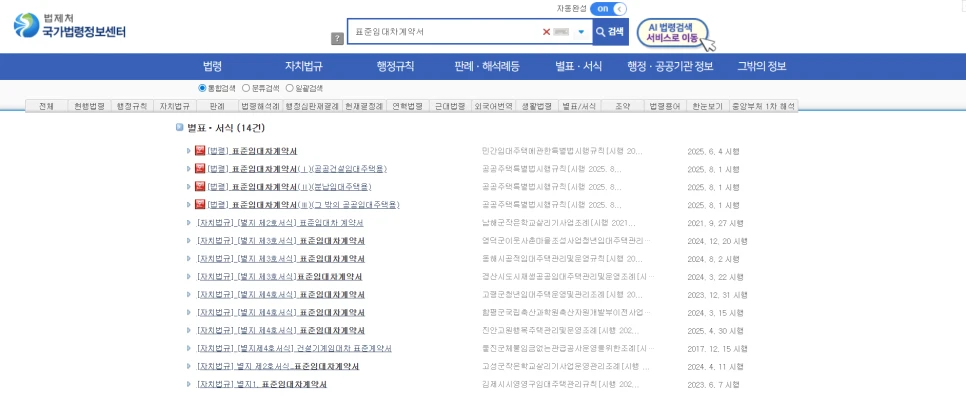
Task: Open the search box dropdown arrow
Action: click(x=581, y=32)
